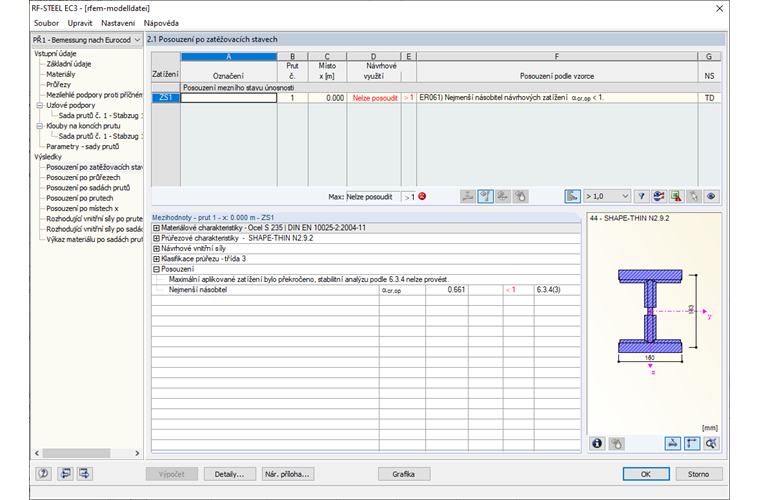760x500 pixels.
Task: Open 'Posouzení po průřezech' results table
Action: click(x=83, y=177)
